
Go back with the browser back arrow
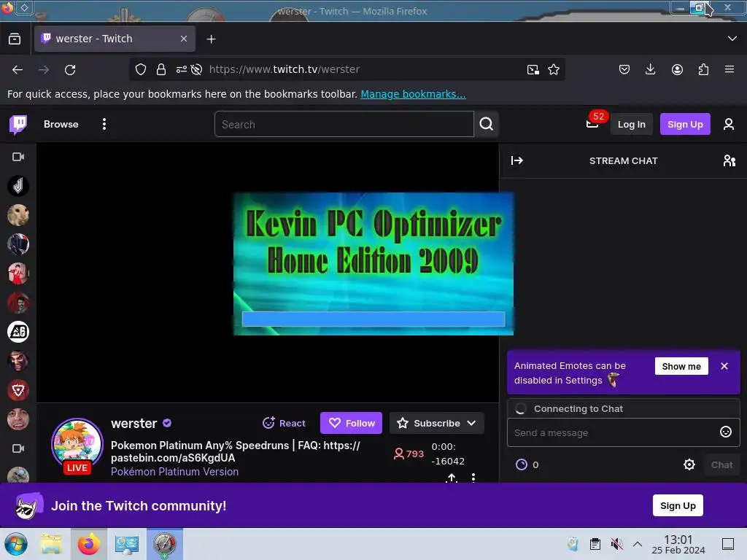click(18, 69)
